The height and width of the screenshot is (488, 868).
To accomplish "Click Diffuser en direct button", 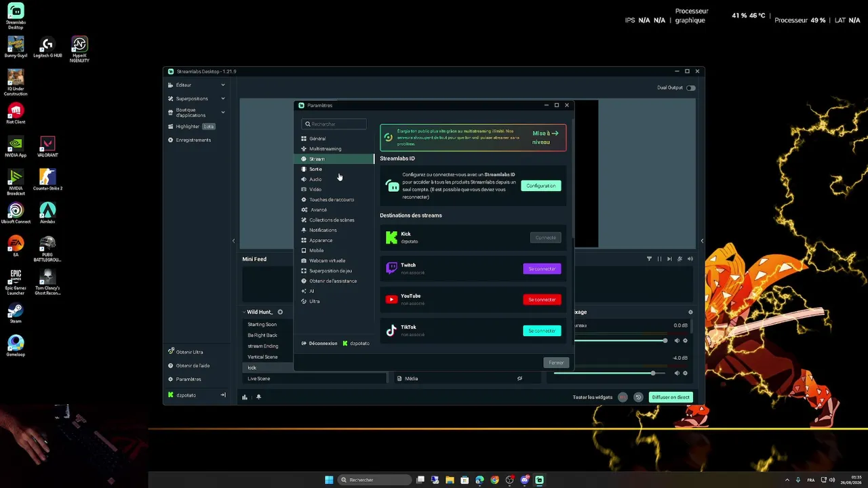I will (671, 397).
